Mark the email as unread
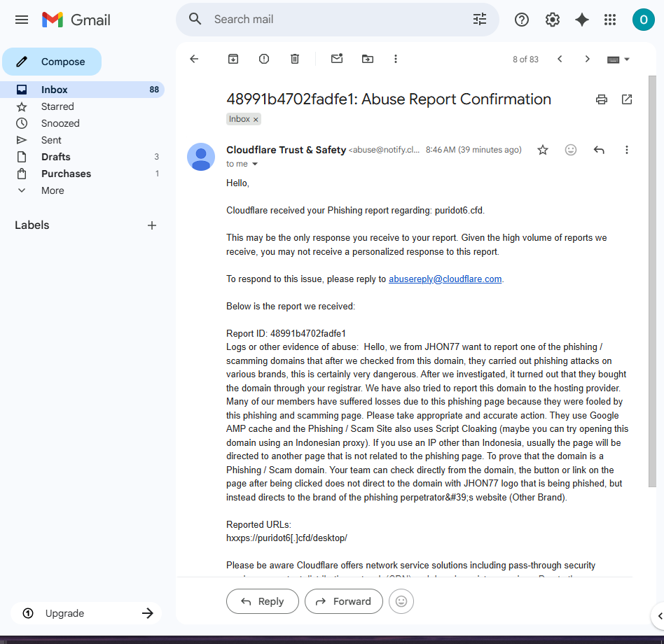Image resolution: width=664 pixels, height=644 pixels. tap(337, 59)
